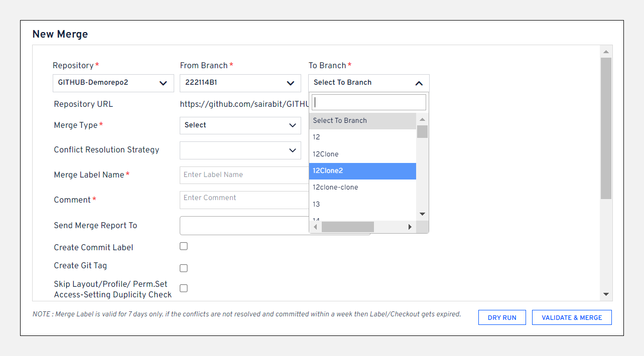Screen dimensions: 644x356
Task: Click the Comment text field
Action: [x=243, y=200]
